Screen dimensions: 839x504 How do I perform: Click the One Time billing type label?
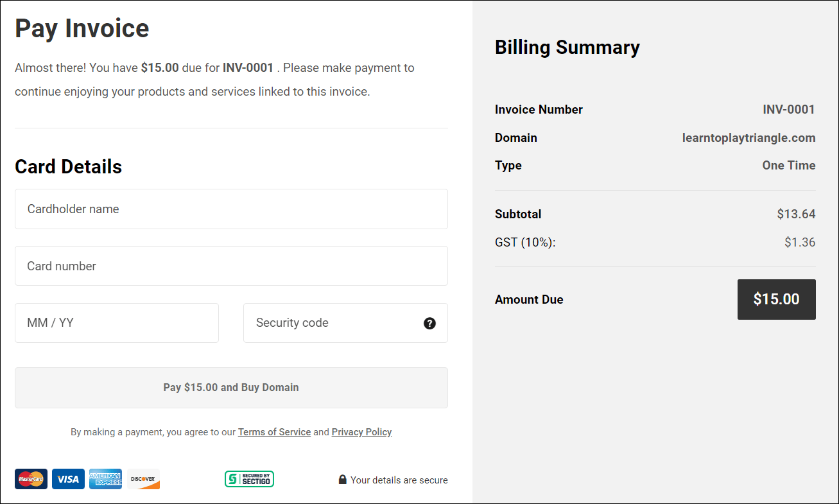789,165
